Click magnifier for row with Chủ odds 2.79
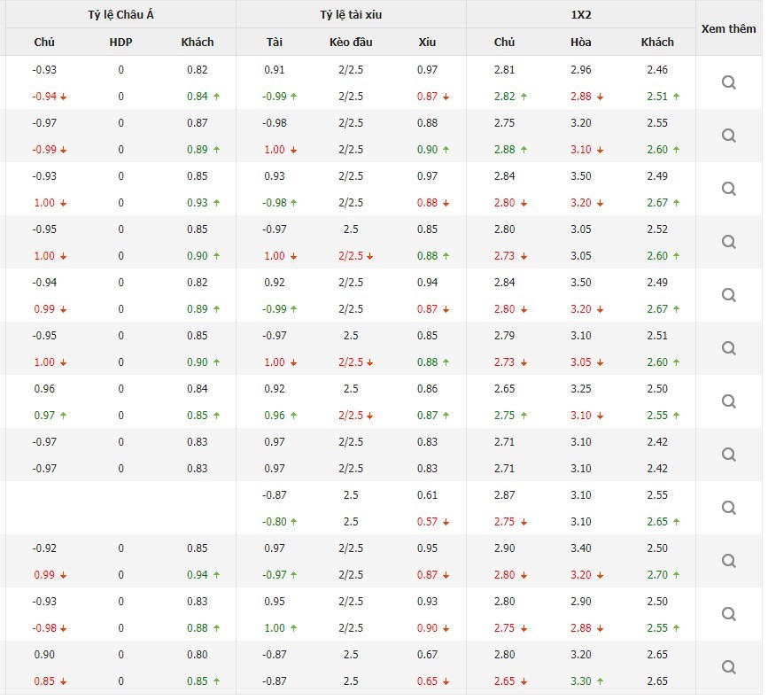The height and width of the screenshot is (700, 768). coord(728,348)
